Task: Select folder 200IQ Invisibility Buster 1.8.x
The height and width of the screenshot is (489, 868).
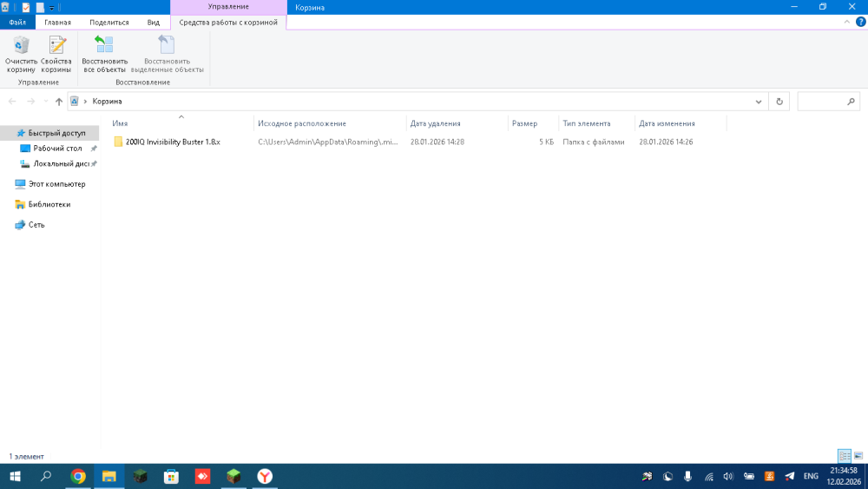Action: click(173, 142)
